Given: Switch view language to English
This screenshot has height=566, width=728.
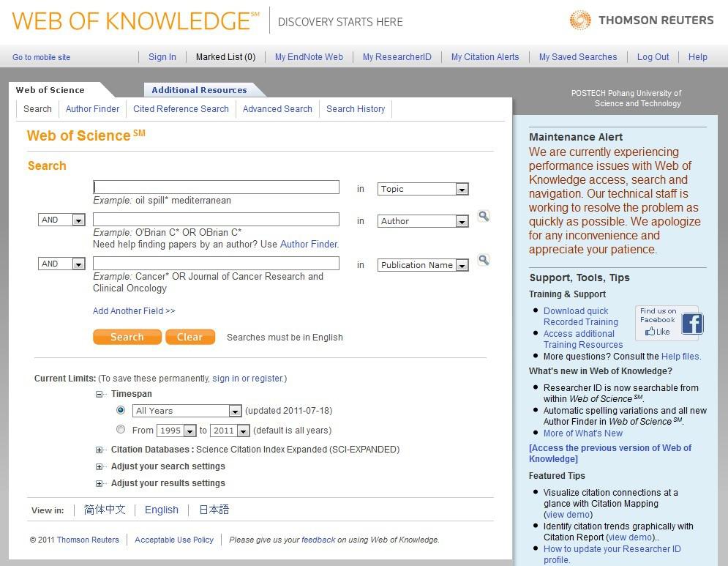Looking at the screenshot, I should point(162,510).
